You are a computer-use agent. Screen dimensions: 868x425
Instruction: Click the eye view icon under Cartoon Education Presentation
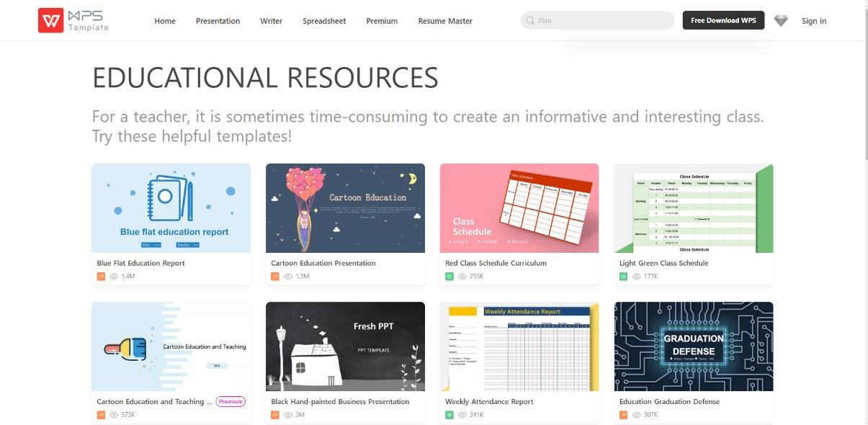click(x=287, y=276)
